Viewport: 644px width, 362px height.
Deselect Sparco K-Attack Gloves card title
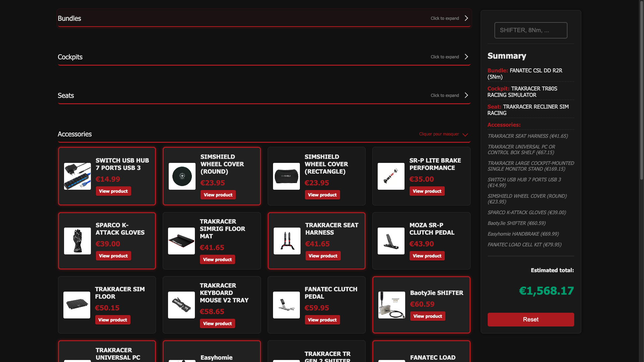(120, 229)
